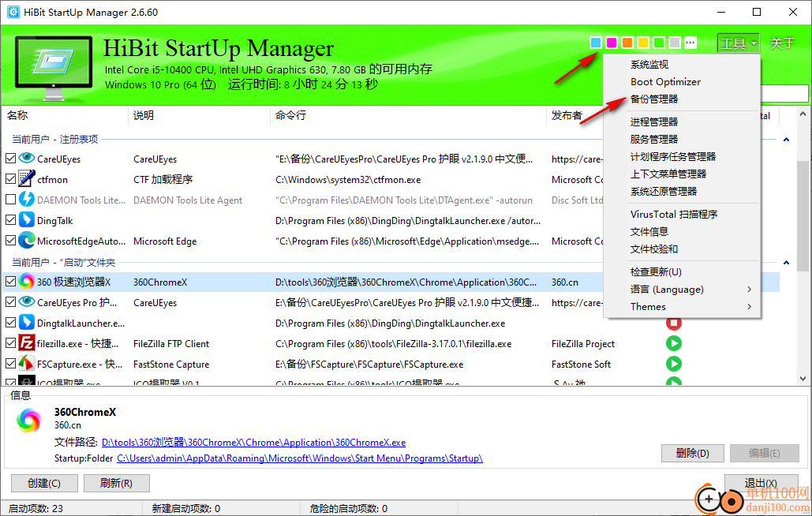Image resolution: width=812 pixels, height=516 pixels.
Task: Select the gray theme color swatch
Action: [x=675, y=43]
